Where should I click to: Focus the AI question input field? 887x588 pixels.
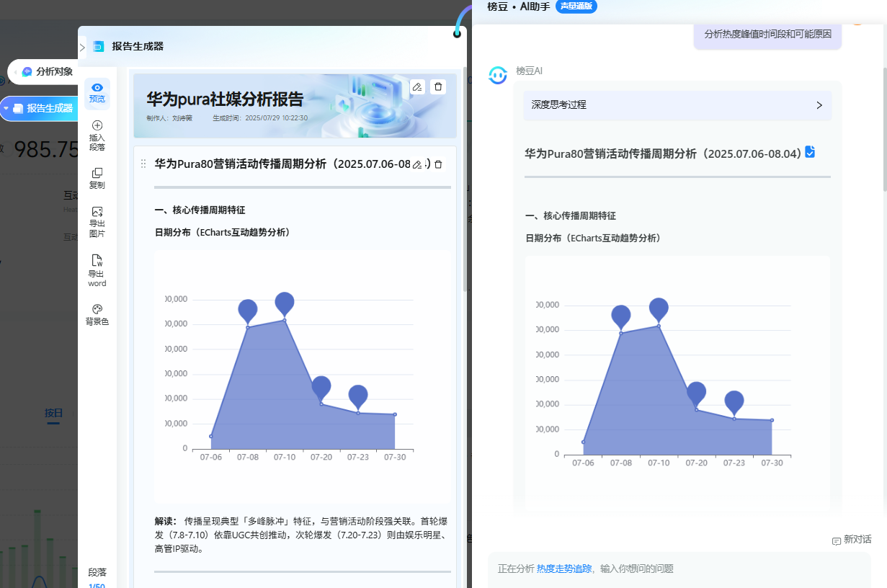(679, 569)
